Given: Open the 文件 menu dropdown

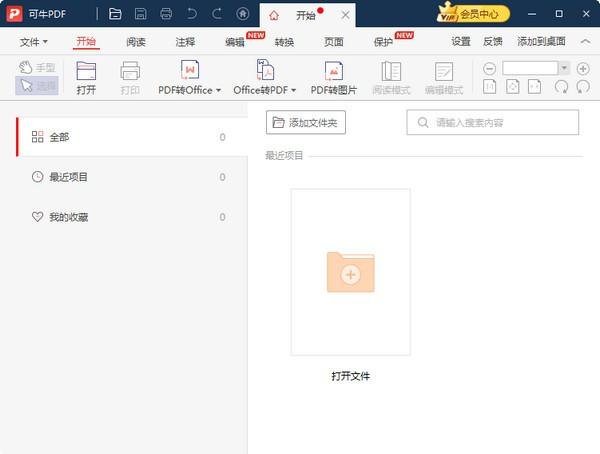Looking at the screenshot, I should [x=34, y=42].
